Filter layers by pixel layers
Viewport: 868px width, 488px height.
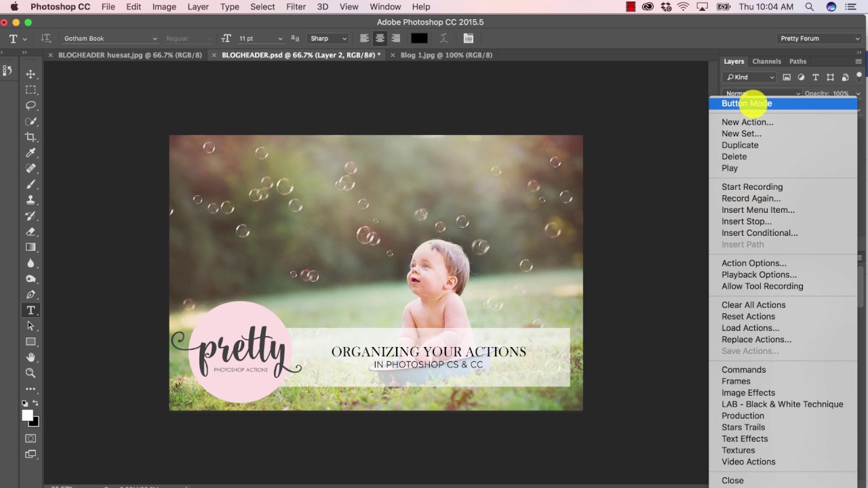click(787, 77)
